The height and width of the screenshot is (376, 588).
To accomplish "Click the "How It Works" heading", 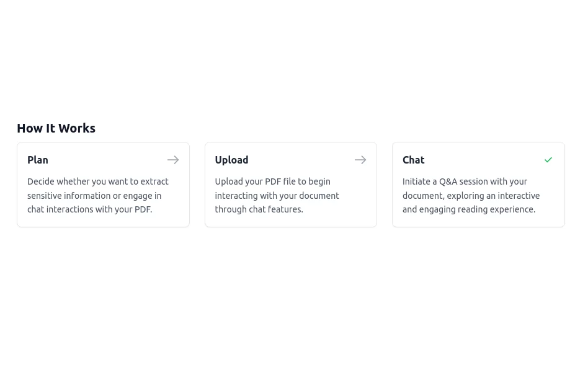I will pyautogui.click(x=56, y=128).
